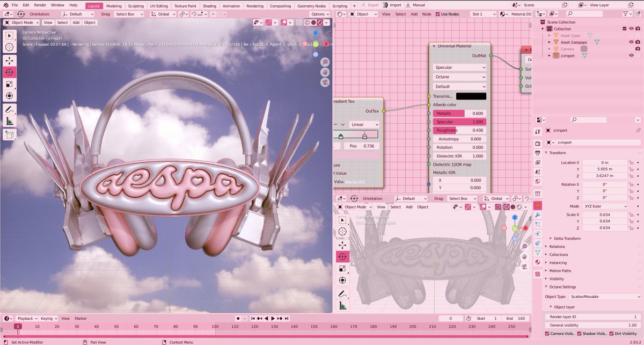Open the Render menu
The image size is (644, 345).
point(40,5)
